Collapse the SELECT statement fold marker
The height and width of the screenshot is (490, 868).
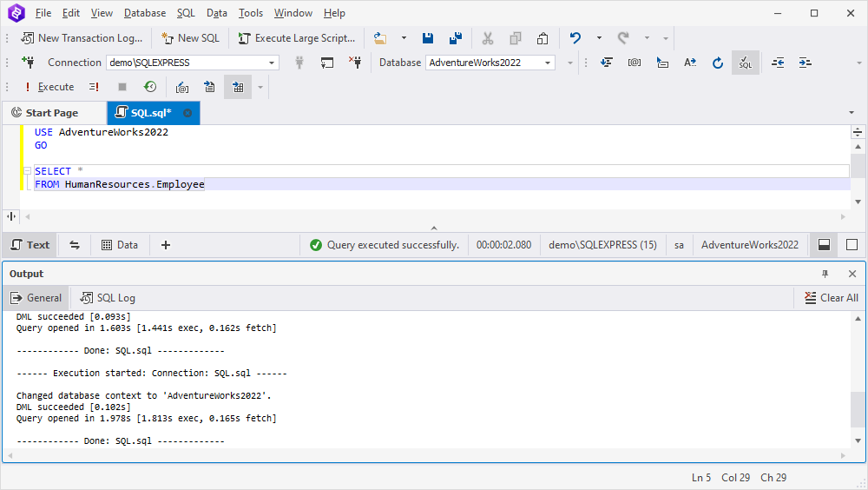pos(27,171)
